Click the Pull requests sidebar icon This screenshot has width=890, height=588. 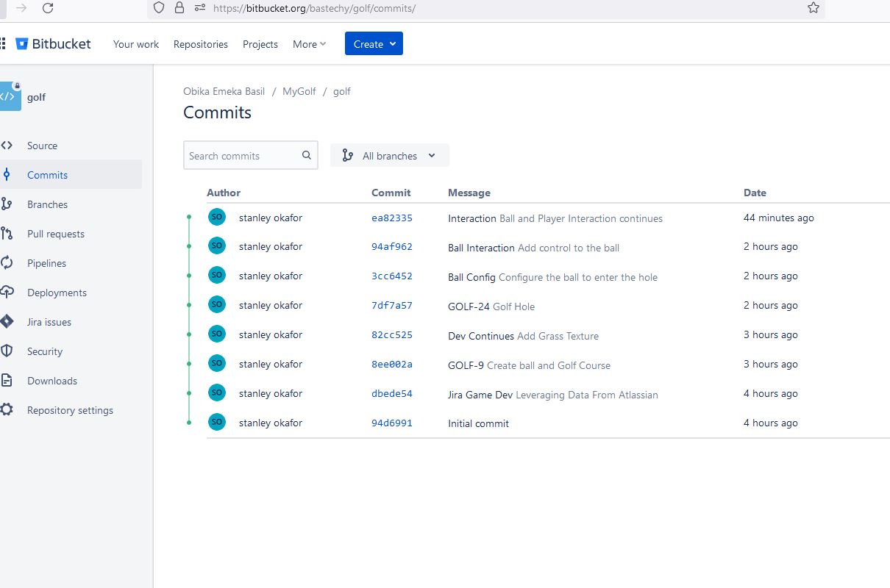(7, 234)
